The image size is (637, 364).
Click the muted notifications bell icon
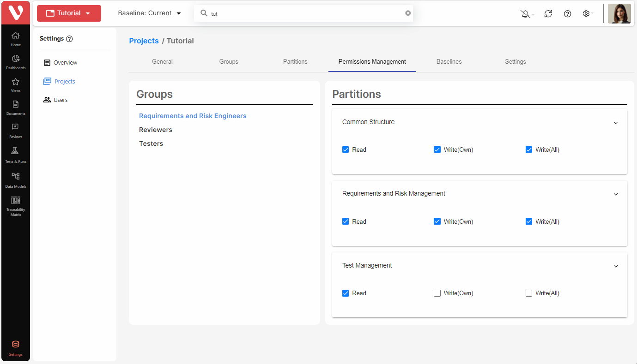pos(525,14)
